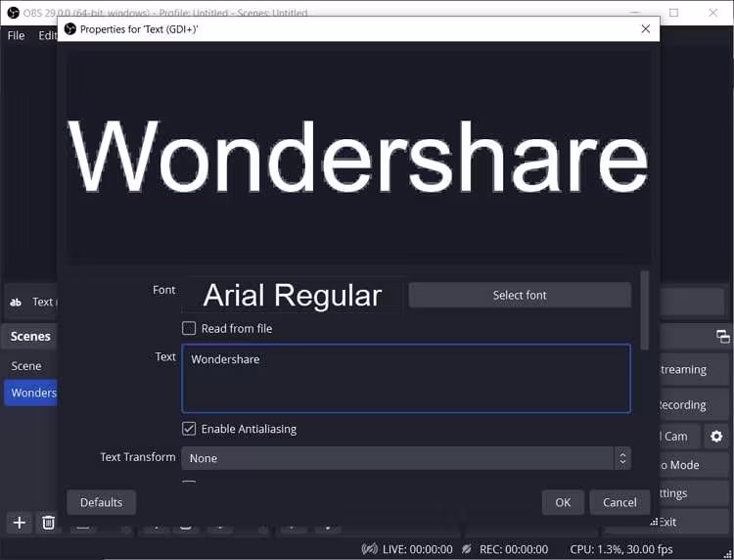Click the LIVE: 00:00:00 timer text
734x560 pixels.
tap(417, 549)
